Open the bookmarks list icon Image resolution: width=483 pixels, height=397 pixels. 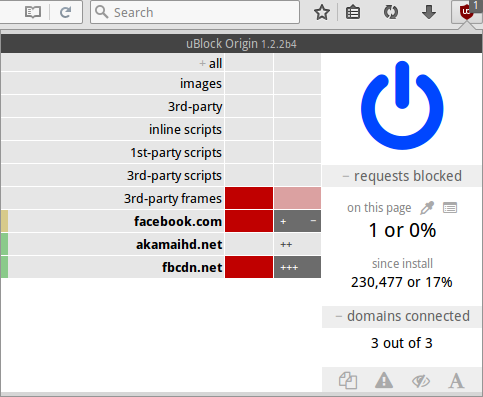[x=353, y=13]
